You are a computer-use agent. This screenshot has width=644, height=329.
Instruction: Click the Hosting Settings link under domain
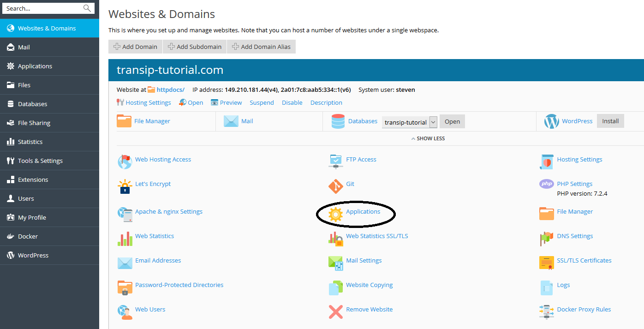click(148, 102)
